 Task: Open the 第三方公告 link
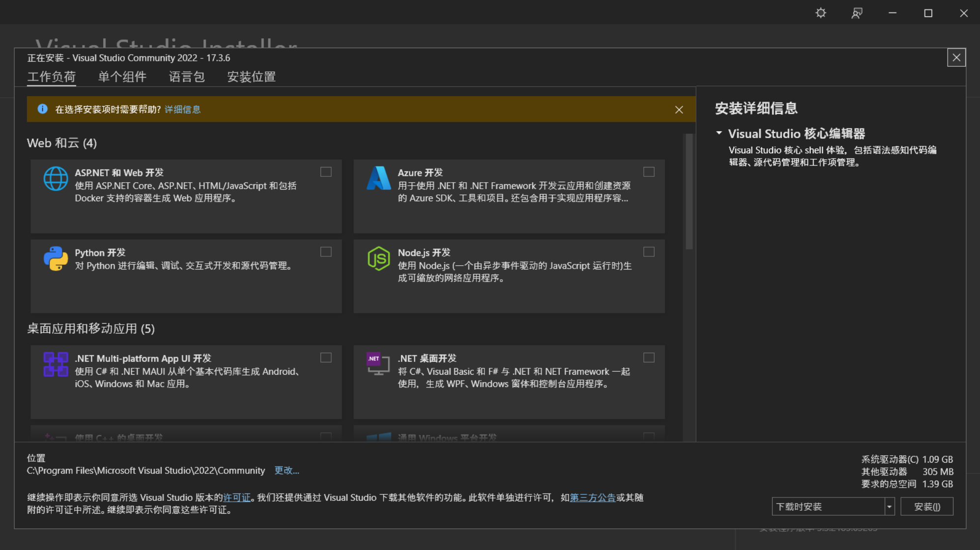pos(593,497)
